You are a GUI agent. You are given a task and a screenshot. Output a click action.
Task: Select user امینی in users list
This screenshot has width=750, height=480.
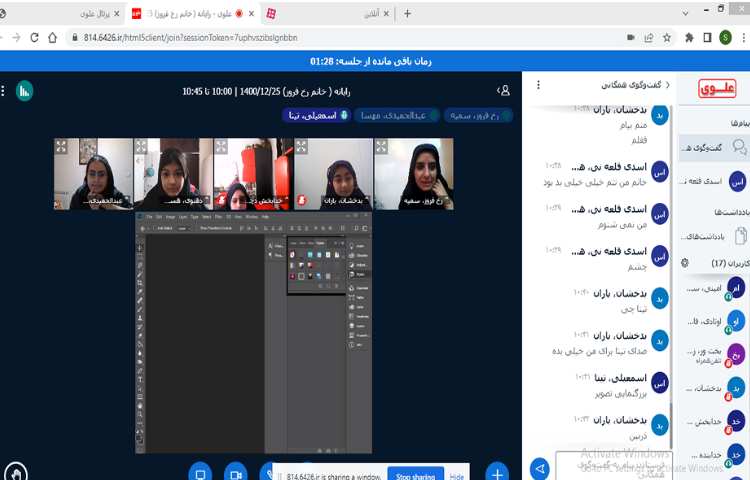[x=716, y=288]
